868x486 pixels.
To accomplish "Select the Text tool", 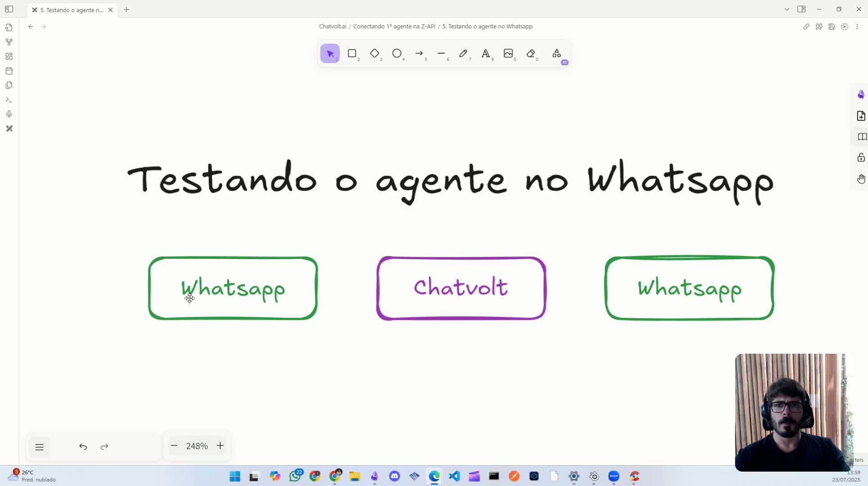I will click(486, 54).
